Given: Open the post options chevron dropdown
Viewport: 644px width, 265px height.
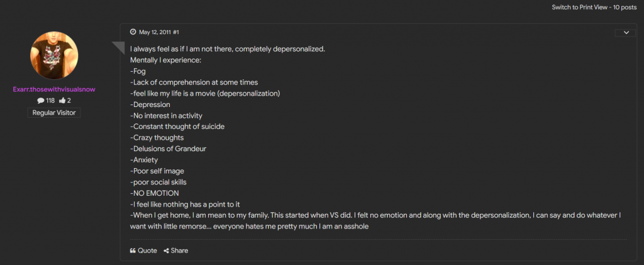Looking at the screenshot, I should [625, 33].
